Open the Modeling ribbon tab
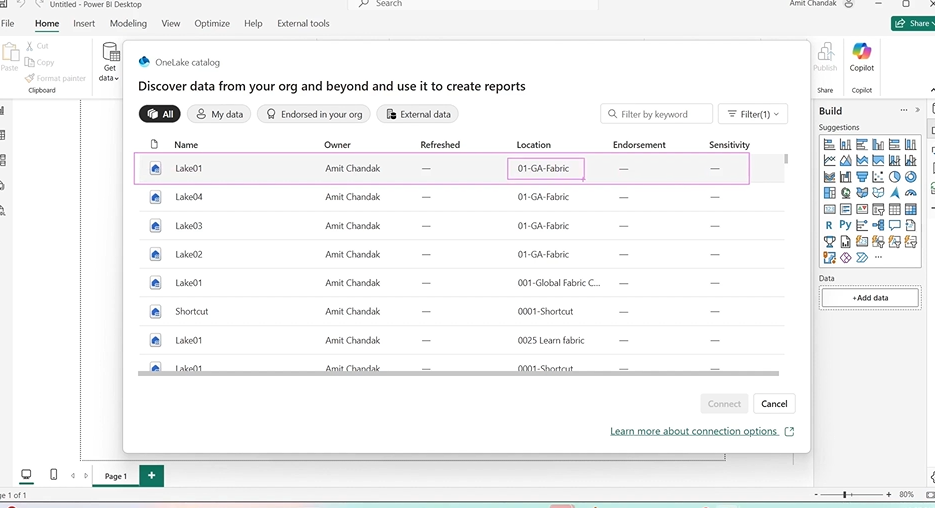 128,23
